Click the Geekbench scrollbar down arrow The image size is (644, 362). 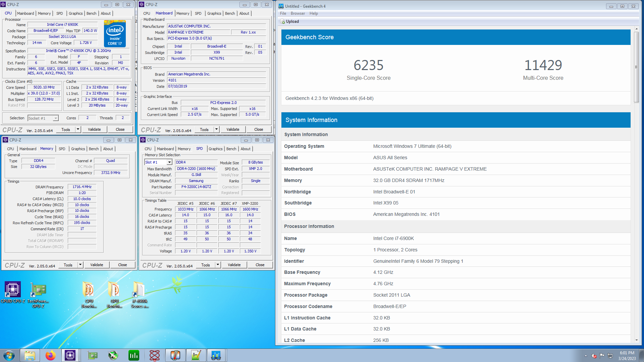click(636, 340)
